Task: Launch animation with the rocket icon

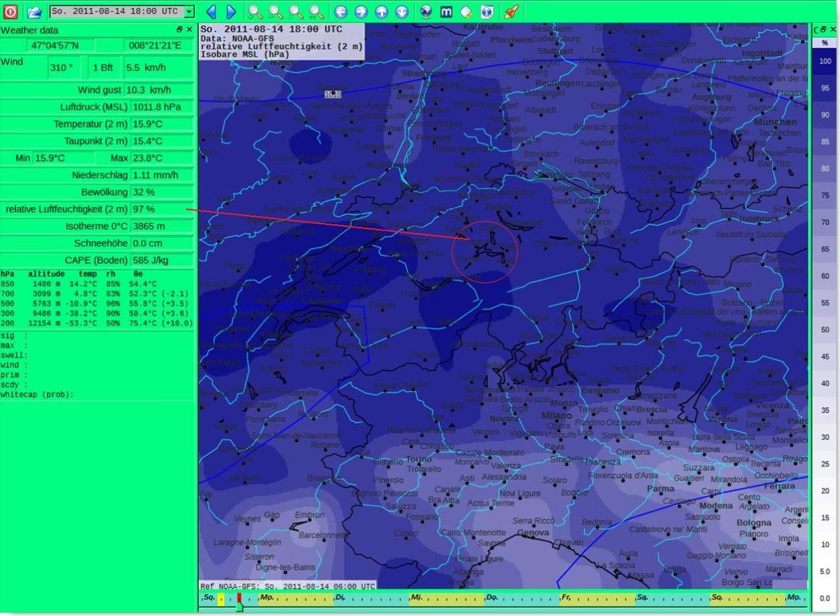Action: (x=511, y=11)
